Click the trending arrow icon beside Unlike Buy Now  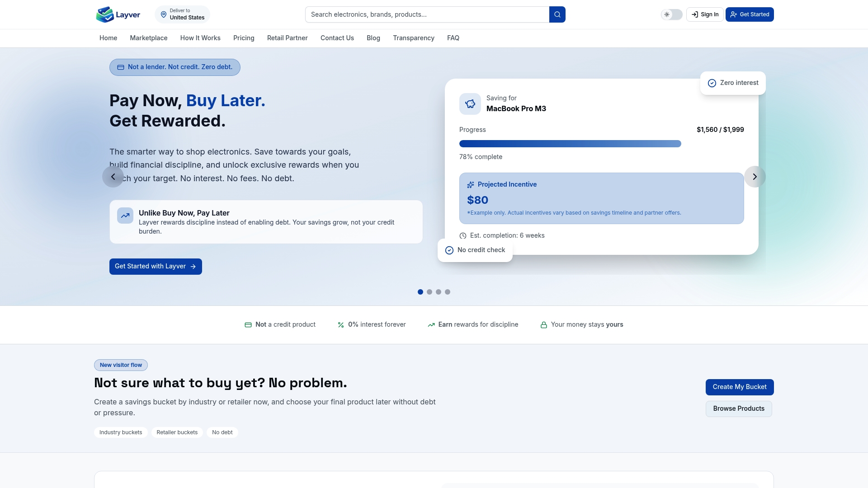pos(125,216)
